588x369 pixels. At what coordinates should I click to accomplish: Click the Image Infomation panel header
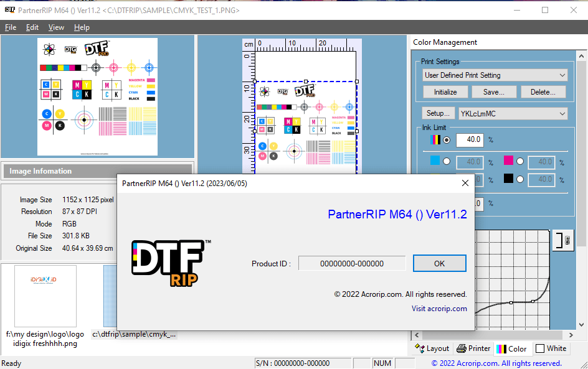pos(98,171)
